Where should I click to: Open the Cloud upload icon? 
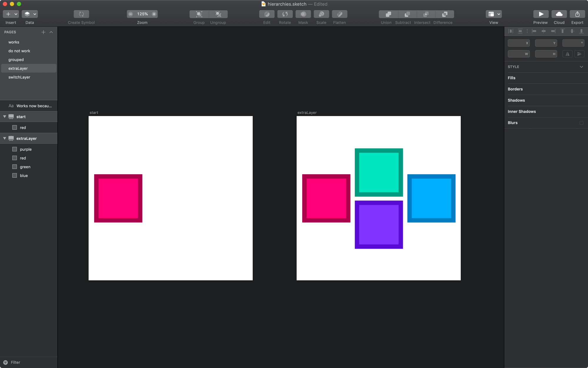tap(559, 14)
